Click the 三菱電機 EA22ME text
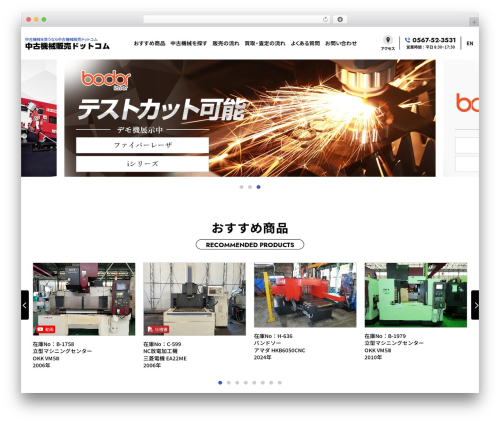This screenshot has height=423, width=500. click(x=165, y=359)
